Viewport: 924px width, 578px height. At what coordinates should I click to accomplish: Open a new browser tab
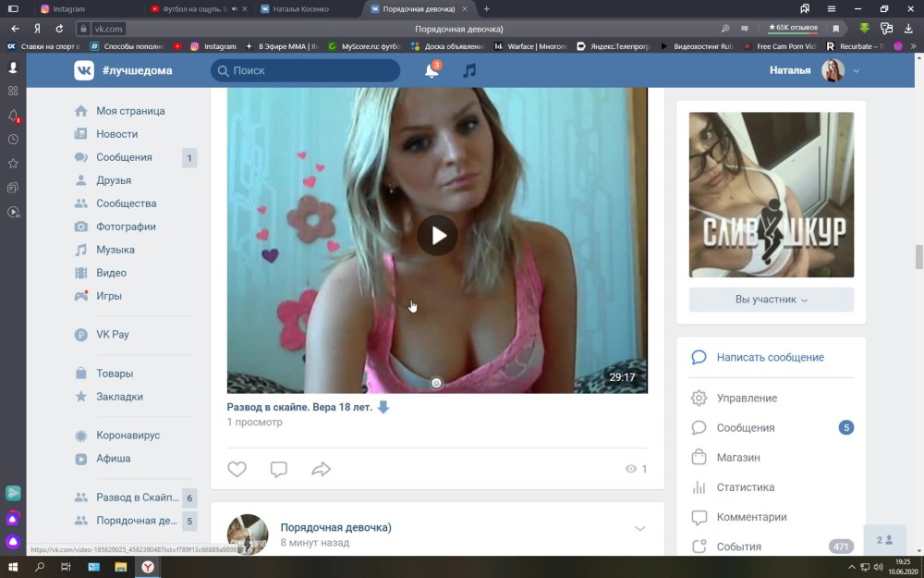pos(486,9)
